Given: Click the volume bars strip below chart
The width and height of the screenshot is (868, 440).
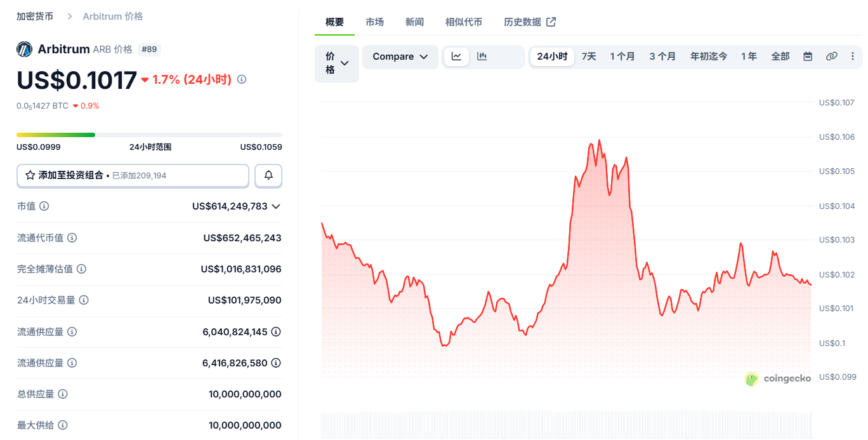Looking at the screenshot, I should 566,425.
